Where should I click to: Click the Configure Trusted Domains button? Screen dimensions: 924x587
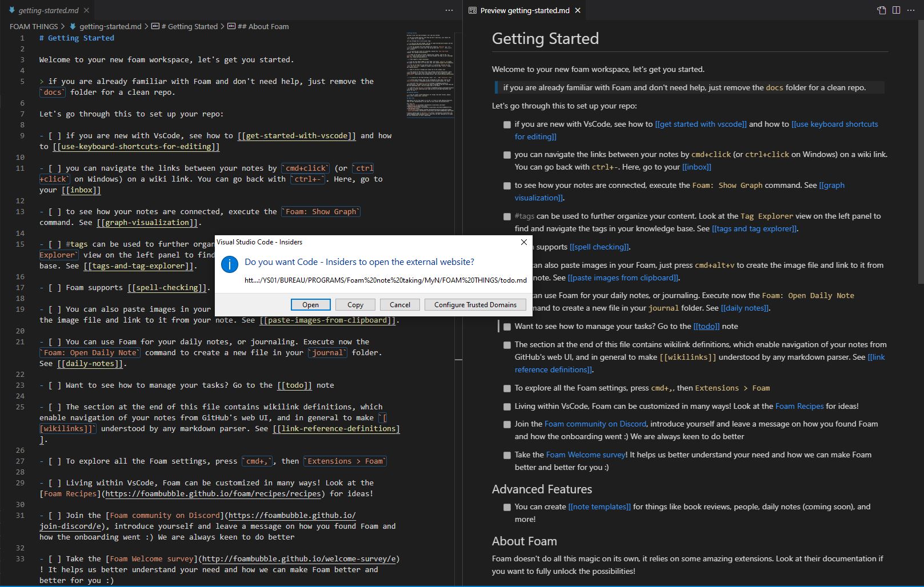tap(475, 304)
